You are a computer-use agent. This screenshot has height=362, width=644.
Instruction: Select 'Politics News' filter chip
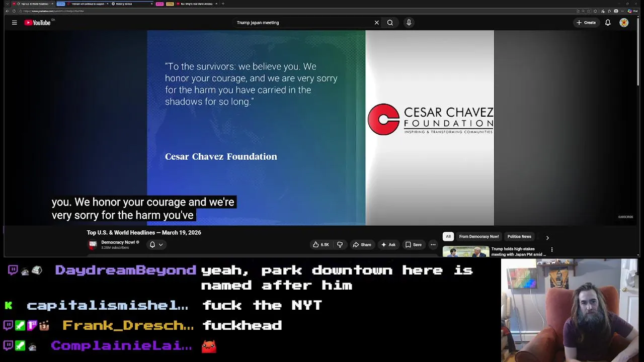[x=519, y=237]
